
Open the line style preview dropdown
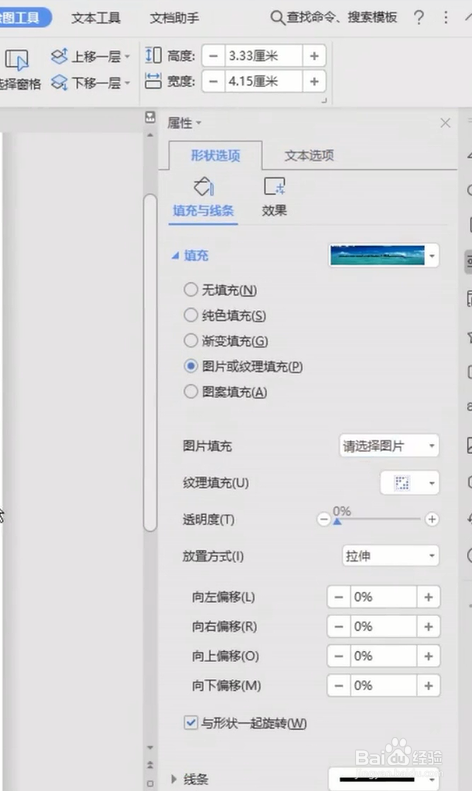(384, 779)
